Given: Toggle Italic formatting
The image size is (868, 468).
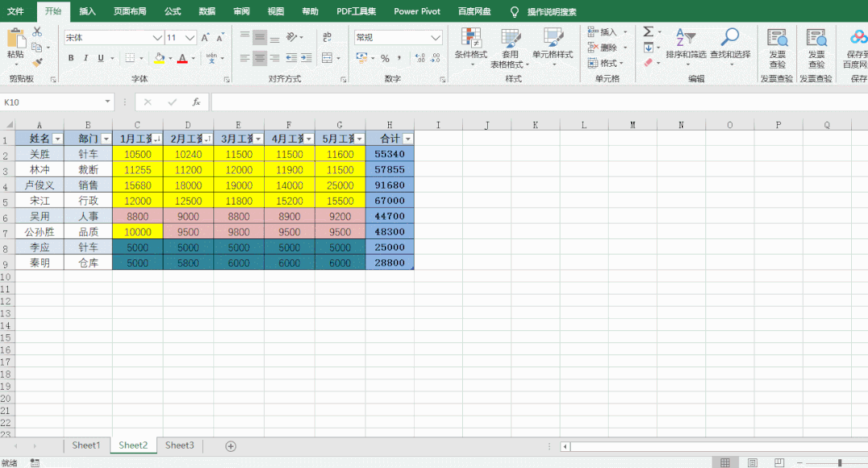Looking at the screenshot, I should (x=86, y=58).
